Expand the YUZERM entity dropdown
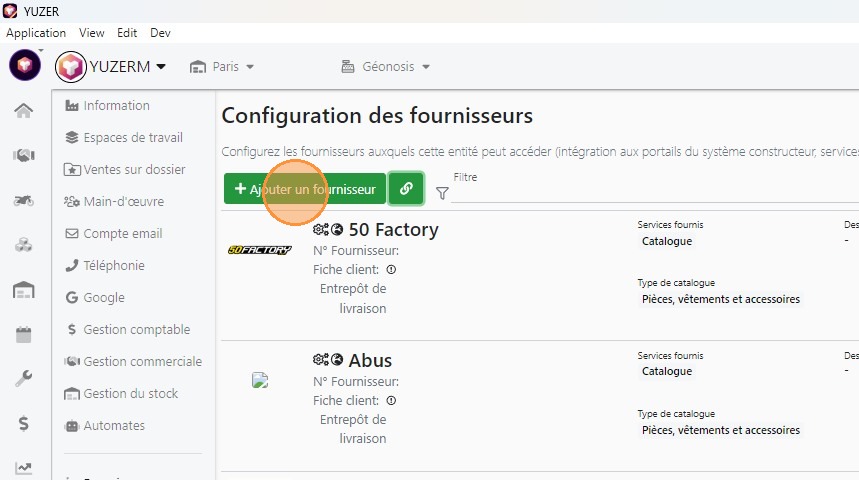This screenshot has height=480, width=859. [161, 67]
